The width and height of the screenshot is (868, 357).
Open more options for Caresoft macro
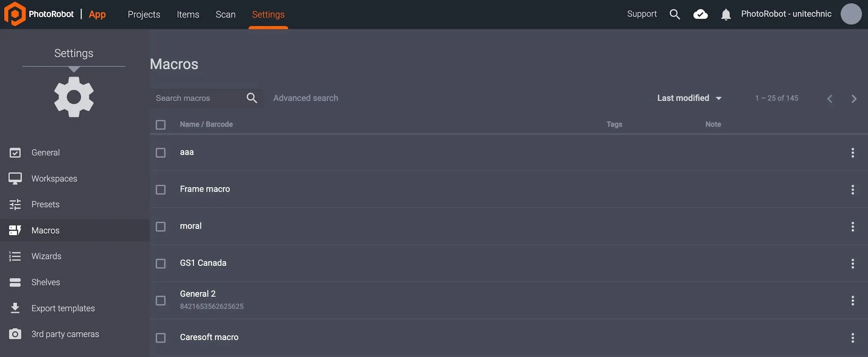point(852,338)
